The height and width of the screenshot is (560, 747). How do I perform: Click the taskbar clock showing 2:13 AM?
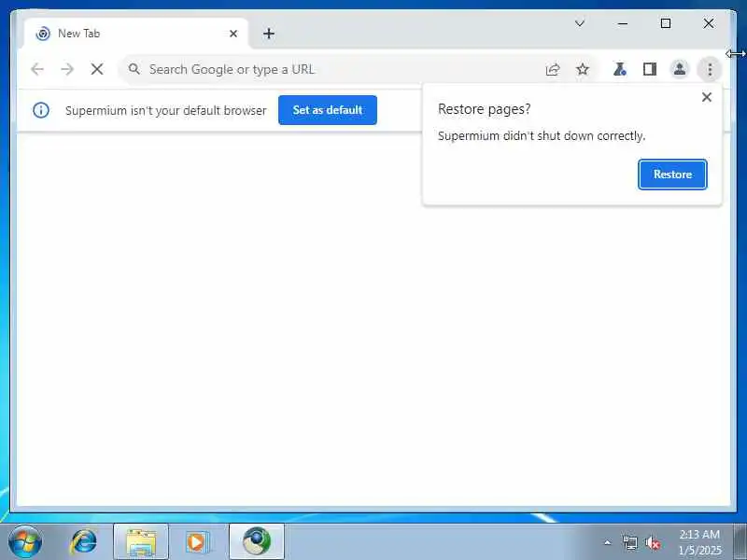[699, 542]
